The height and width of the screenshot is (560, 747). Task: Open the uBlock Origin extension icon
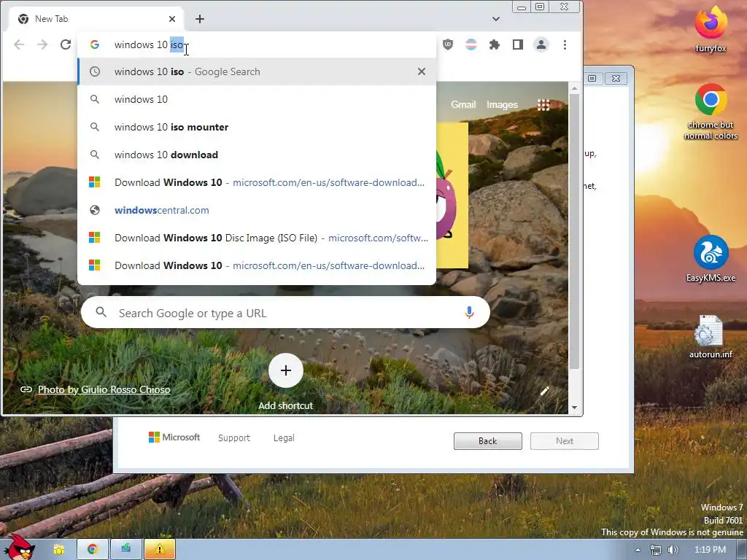[448, 44]
